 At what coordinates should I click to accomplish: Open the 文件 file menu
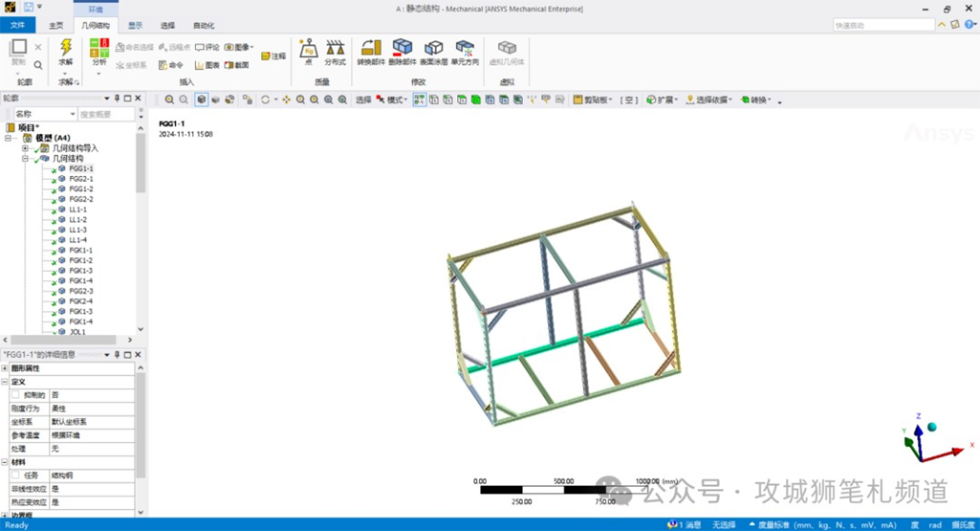18,26
